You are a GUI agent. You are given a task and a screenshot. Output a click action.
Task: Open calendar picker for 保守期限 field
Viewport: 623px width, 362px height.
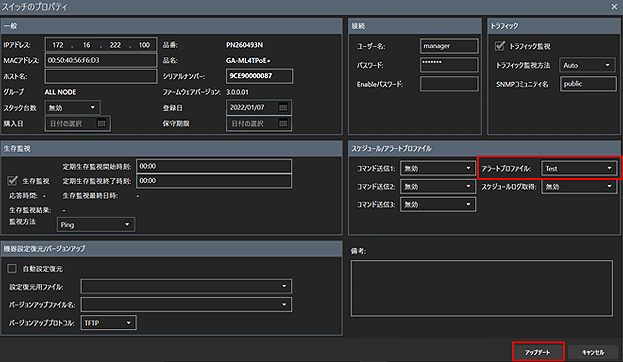click(283, 124)
